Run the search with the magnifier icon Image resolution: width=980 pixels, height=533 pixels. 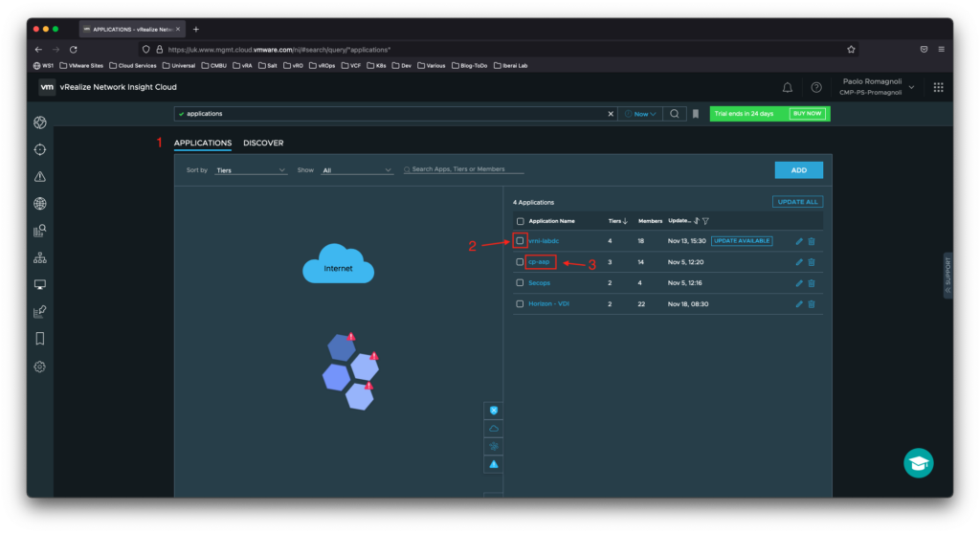coord(675,114)
